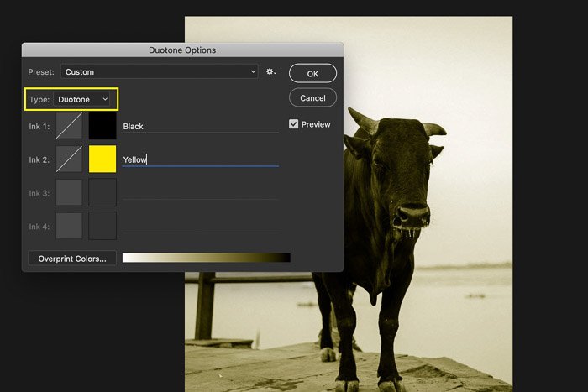
Task: Open preset options gear menu
Action: coord(270,72)
